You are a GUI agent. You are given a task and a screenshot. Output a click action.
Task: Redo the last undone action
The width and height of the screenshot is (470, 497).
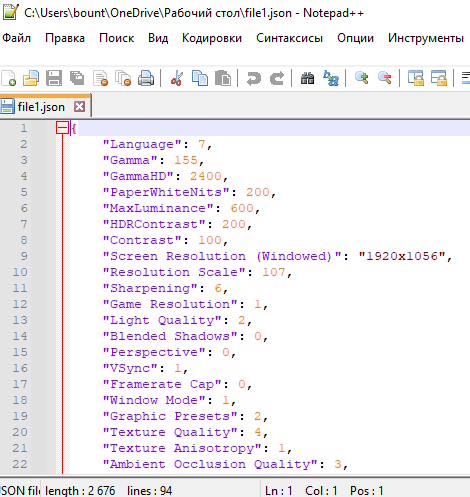277,78
